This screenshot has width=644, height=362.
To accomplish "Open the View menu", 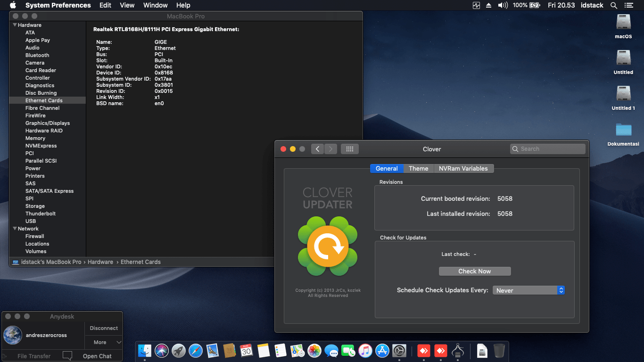I will 127,5.
